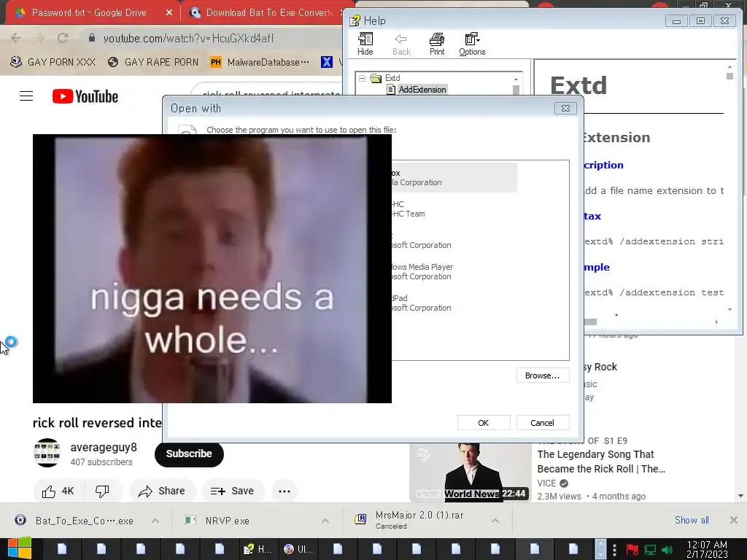747x560 pixels.
Task: Open more actions three-dot menu
Action: pos(285,491)
